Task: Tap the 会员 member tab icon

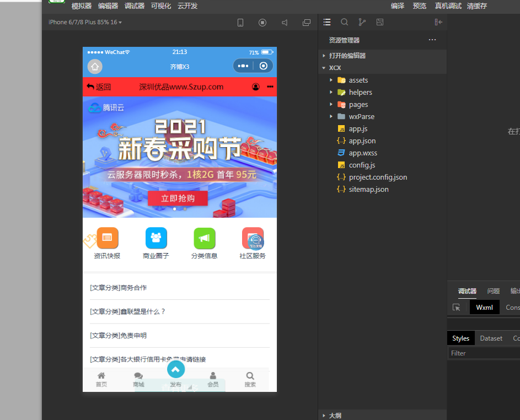Action: click(x=213, y=375)
